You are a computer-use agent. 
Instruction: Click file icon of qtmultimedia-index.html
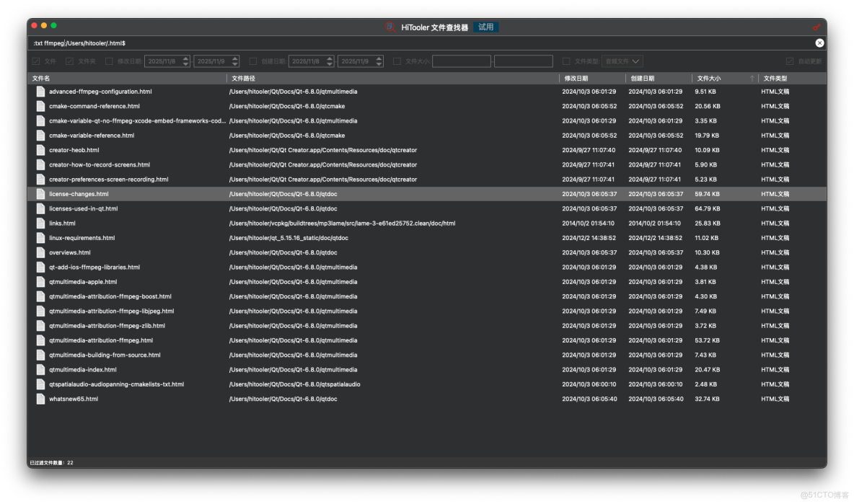(40, 370)
